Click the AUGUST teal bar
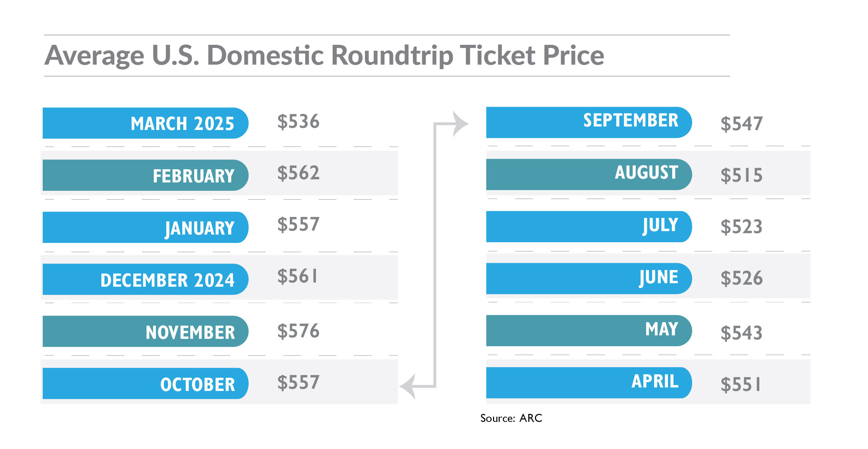868x449 pixels. [x=589, y=174]
